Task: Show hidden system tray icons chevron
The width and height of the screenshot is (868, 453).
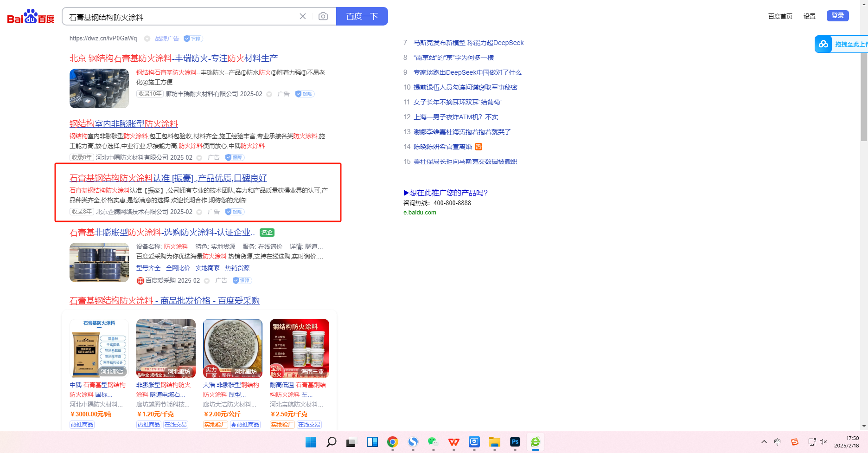Action: (x=764, y=442)
